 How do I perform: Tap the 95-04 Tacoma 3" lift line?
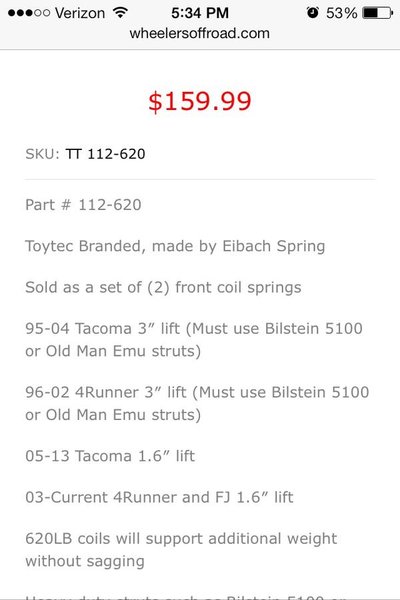click(x=194, y=340)
